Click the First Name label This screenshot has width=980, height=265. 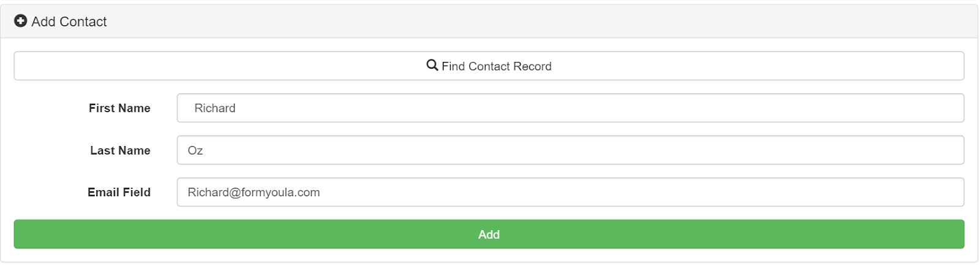(119, 108)
